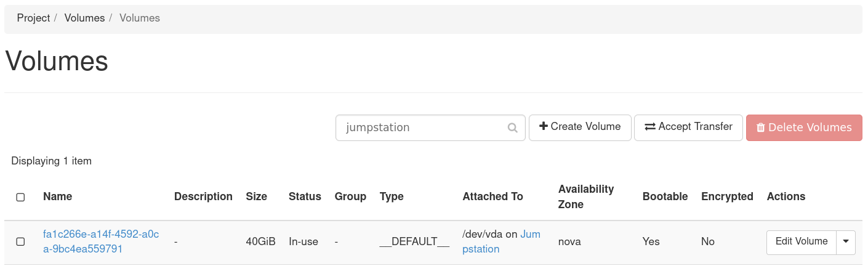Screen dimensions: 868x271
Task: Click the trash icon on Delete Volumes
Action: point(761,128)
